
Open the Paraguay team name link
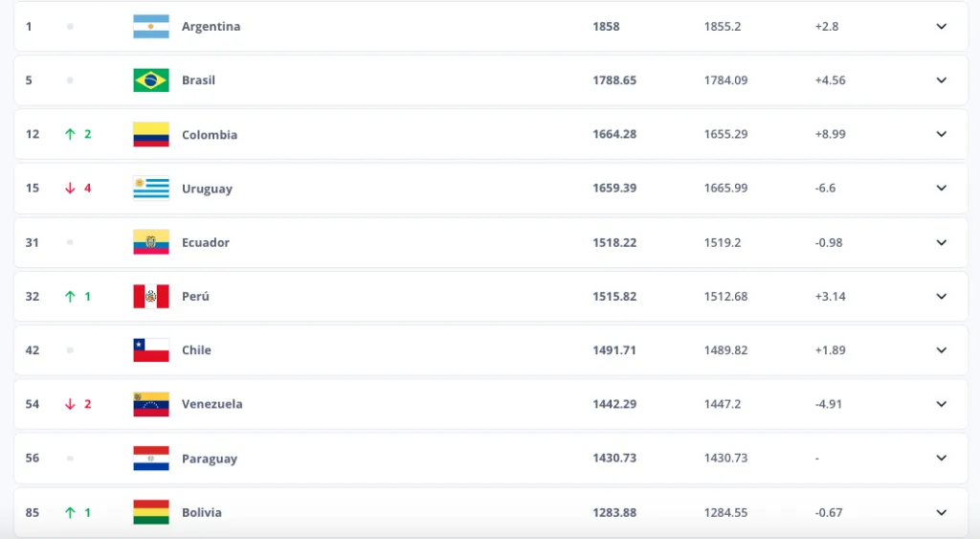pos(210,459)
